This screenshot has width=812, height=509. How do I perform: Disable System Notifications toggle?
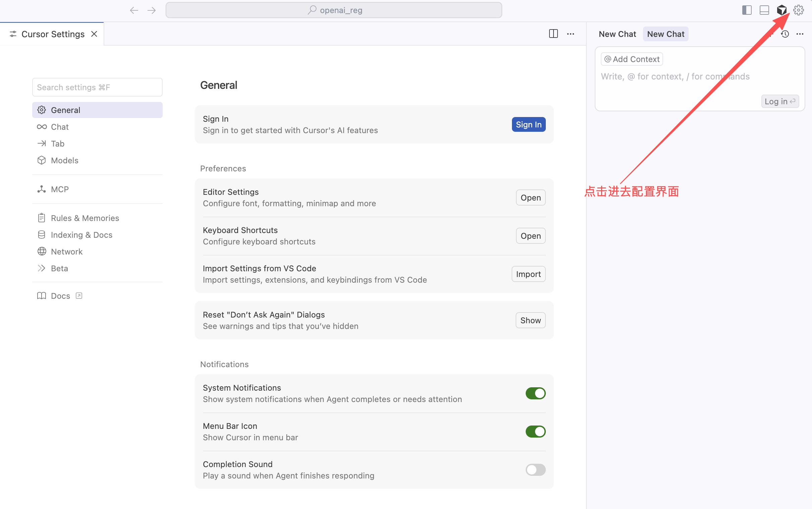[535, 393]
